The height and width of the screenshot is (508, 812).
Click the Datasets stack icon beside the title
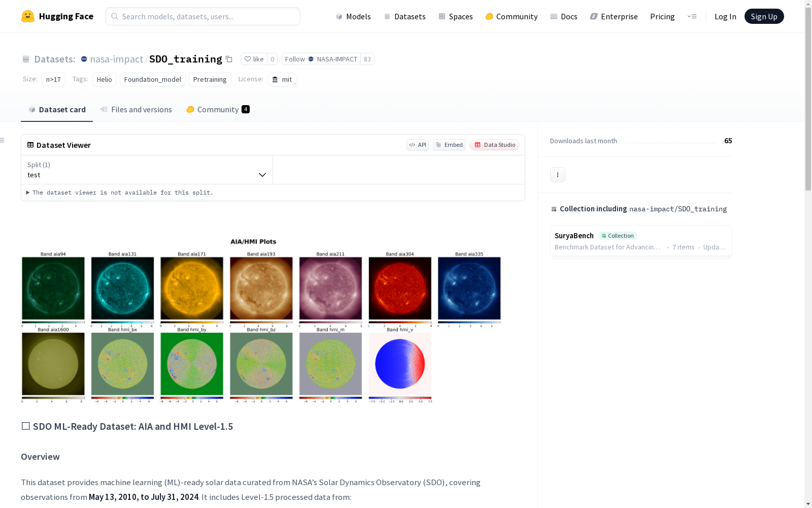26,59
